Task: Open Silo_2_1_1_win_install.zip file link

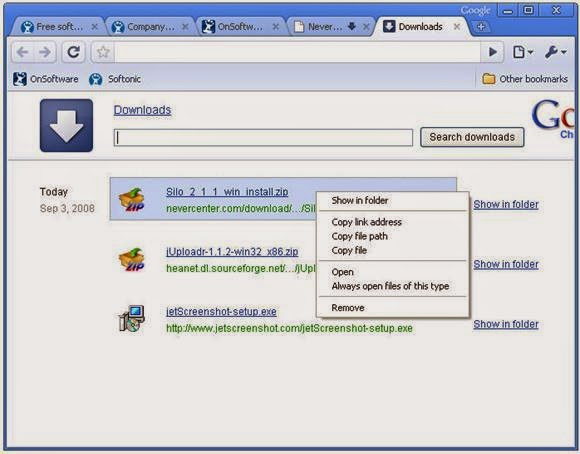Action: [227, 192]
